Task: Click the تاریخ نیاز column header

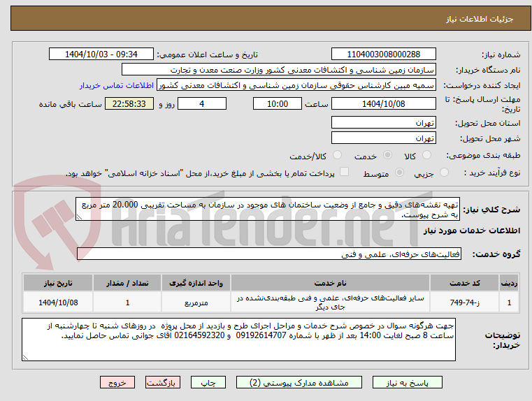Action: tap(58, 283)
